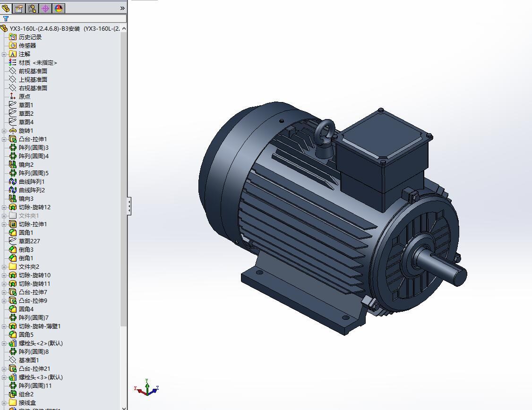Select the 倒角1 chamfer icon

coord(13,258)
